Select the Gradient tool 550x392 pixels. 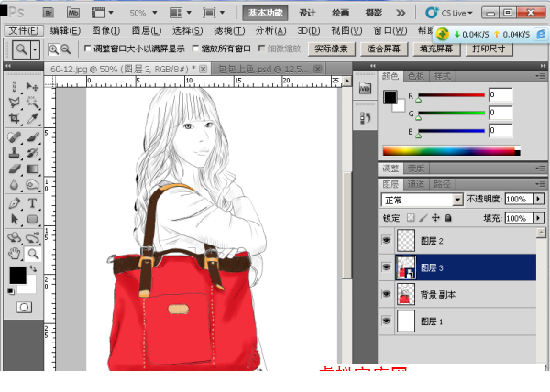pos(32,169)
